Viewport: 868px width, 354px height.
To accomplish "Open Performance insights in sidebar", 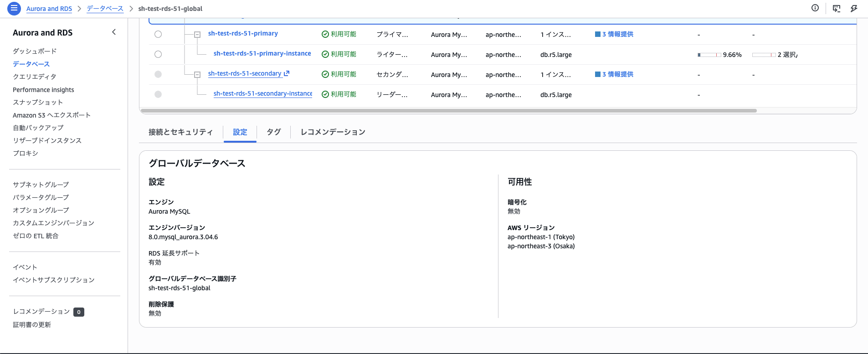I will (43, 90).
